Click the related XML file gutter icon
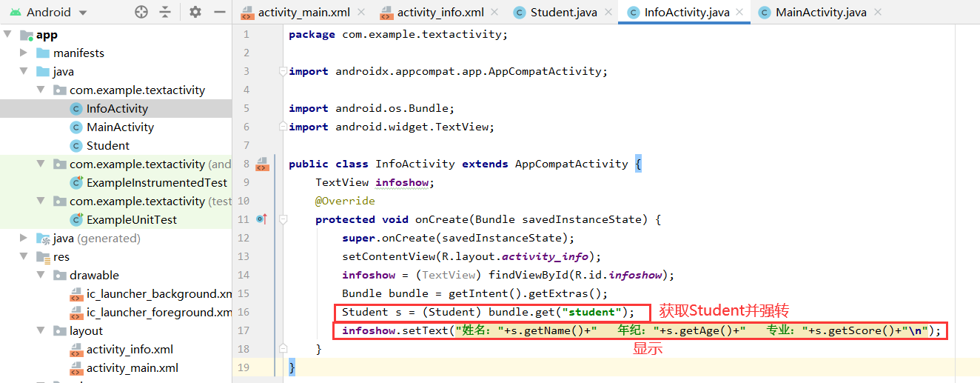This screenshot has width=980, height=383. coord(261,164)
